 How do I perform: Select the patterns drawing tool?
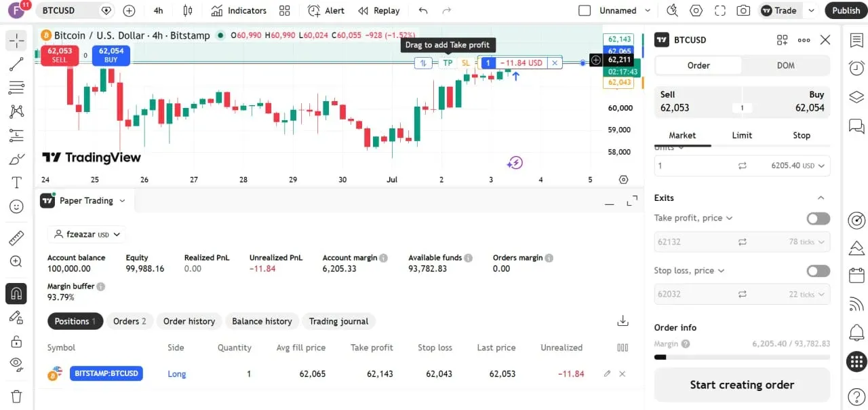(16, 112)
